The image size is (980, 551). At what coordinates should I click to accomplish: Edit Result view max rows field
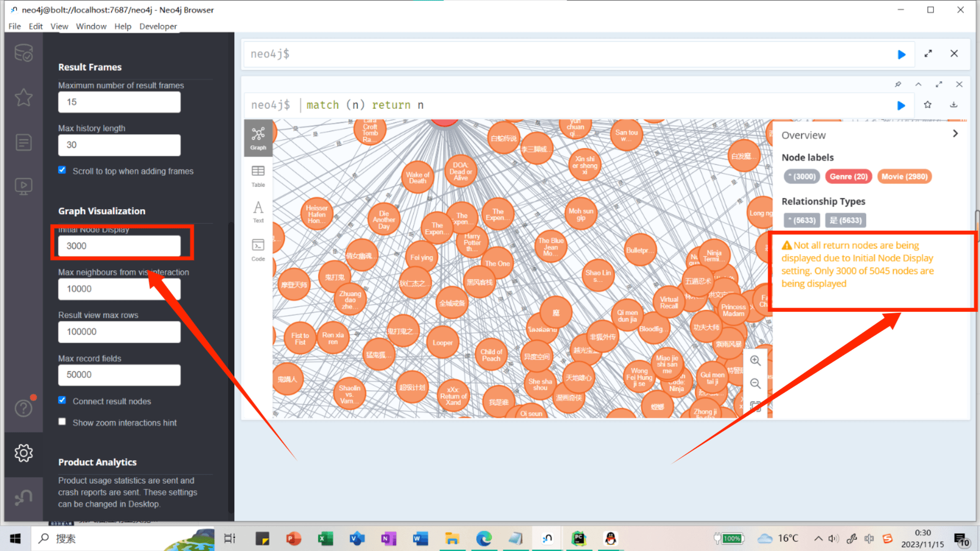(119, 332)
